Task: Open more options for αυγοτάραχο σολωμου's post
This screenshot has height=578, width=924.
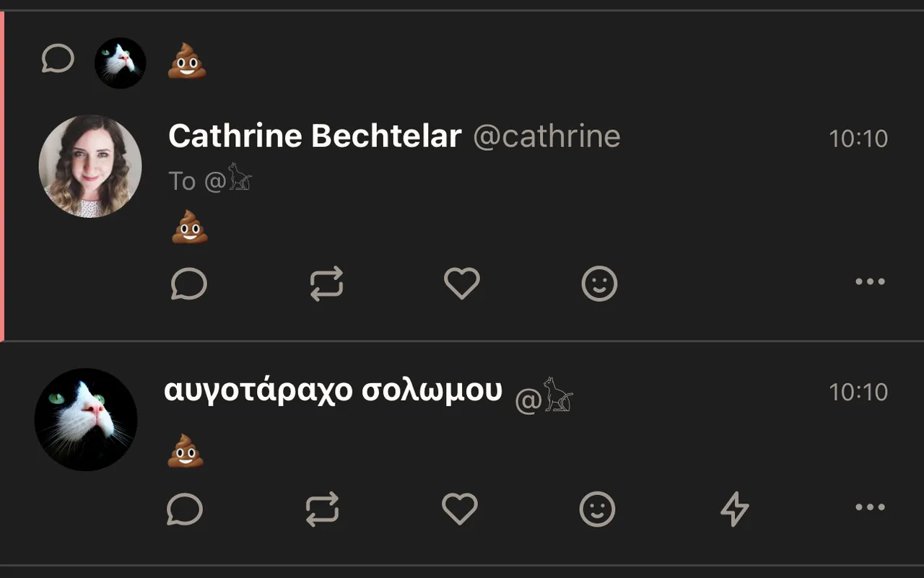Action: (x=870, y=507)
